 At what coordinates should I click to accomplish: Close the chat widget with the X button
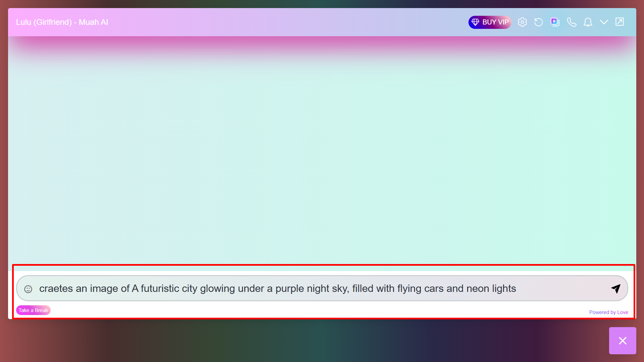click(x=623, y=341)
